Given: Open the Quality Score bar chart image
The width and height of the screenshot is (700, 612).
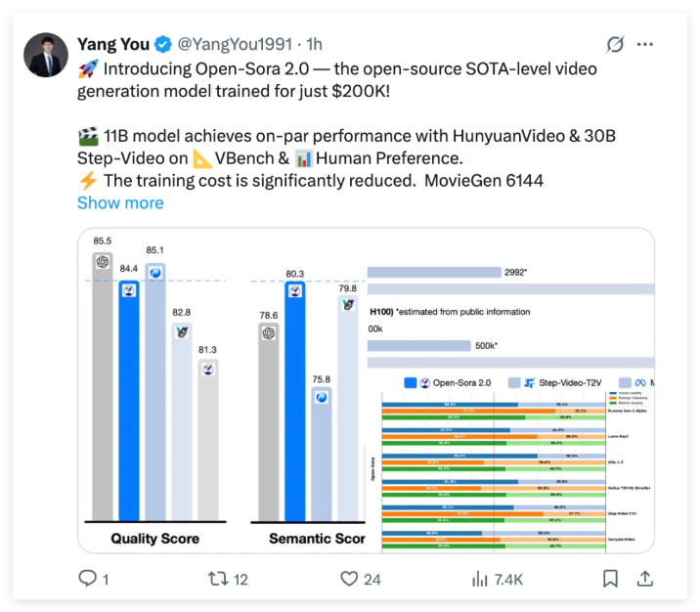Looking at the screenshot, I should [x=154, y=391].
